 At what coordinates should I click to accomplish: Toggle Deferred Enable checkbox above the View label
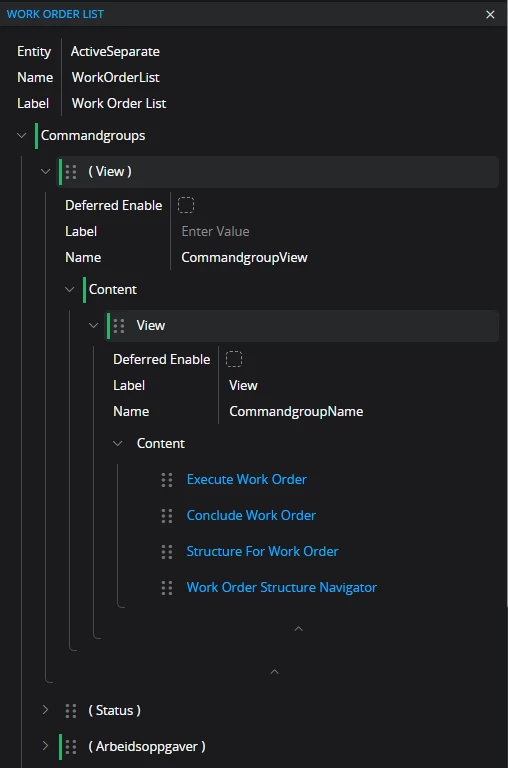[234, 359]
